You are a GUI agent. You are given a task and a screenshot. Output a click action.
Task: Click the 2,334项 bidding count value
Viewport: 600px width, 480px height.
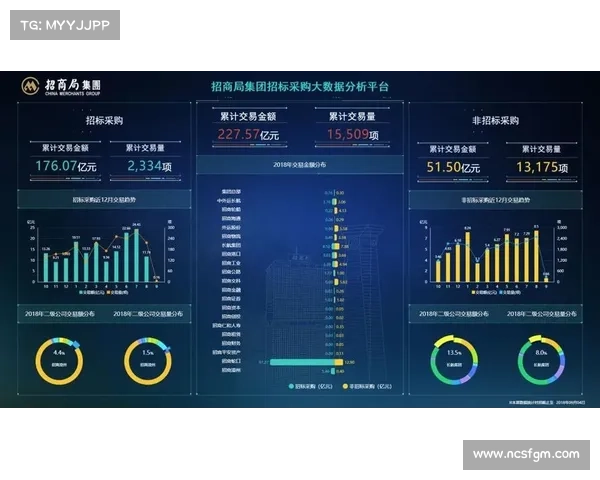pos(149,166)
